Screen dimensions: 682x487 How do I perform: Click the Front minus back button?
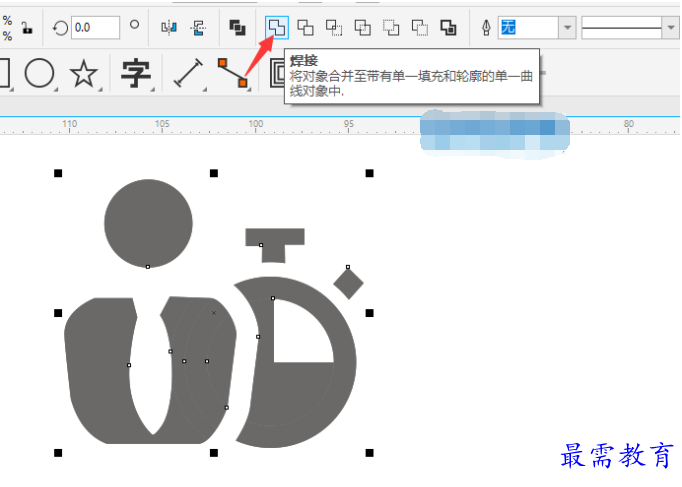coord(391,28)
